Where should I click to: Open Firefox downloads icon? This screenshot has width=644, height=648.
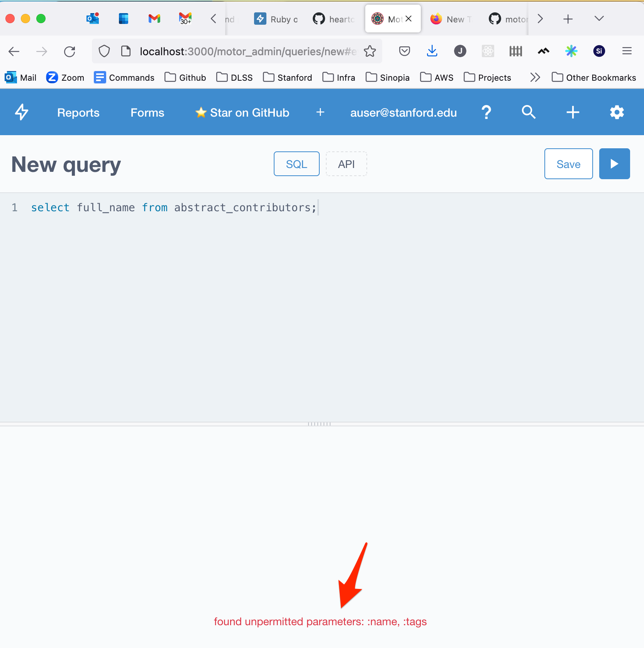(432, 51)
